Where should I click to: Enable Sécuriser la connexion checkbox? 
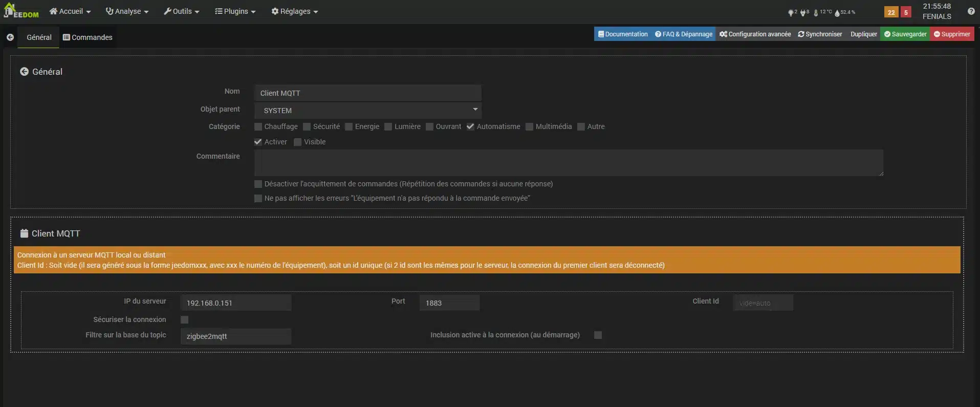(184, 319)
